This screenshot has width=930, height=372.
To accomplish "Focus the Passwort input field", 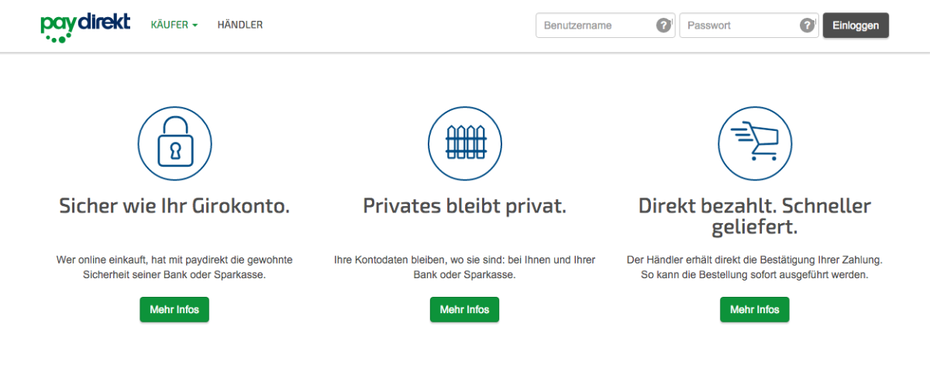I will coord(749,26).
